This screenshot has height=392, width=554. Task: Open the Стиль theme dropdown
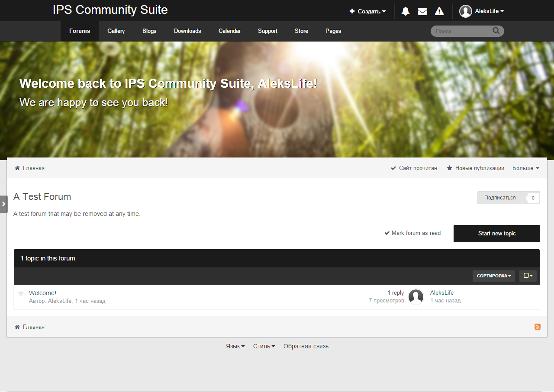264,346
